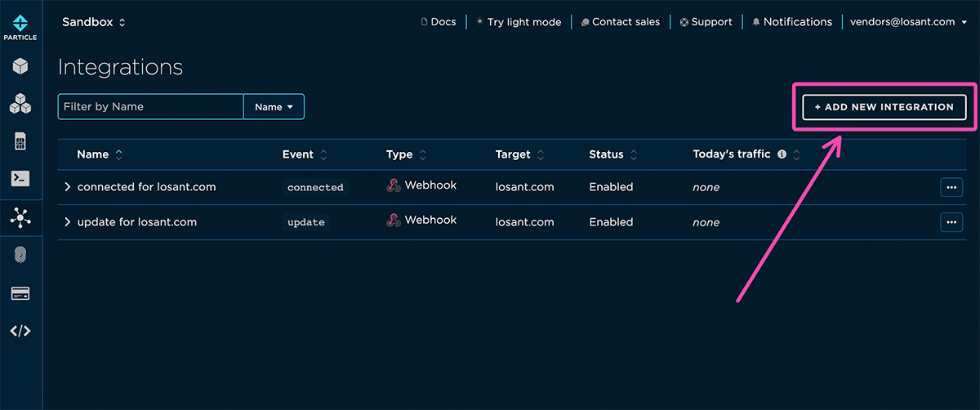Sort integrations by Name column
Screen dimensions: 980x410
tap(100, 154)
